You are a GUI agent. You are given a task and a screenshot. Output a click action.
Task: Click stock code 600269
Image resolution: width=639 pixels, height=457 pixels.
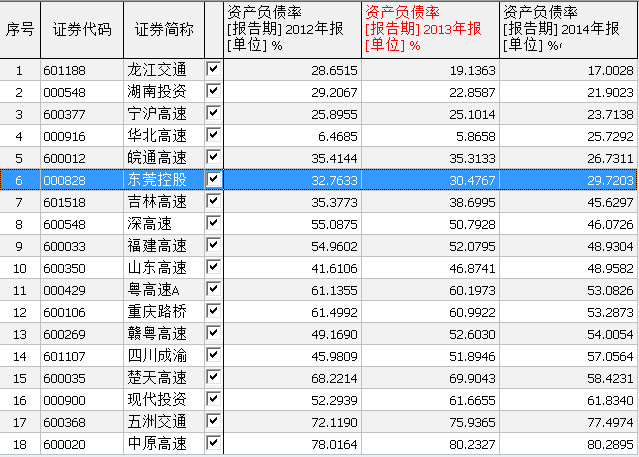click(64, 335)
